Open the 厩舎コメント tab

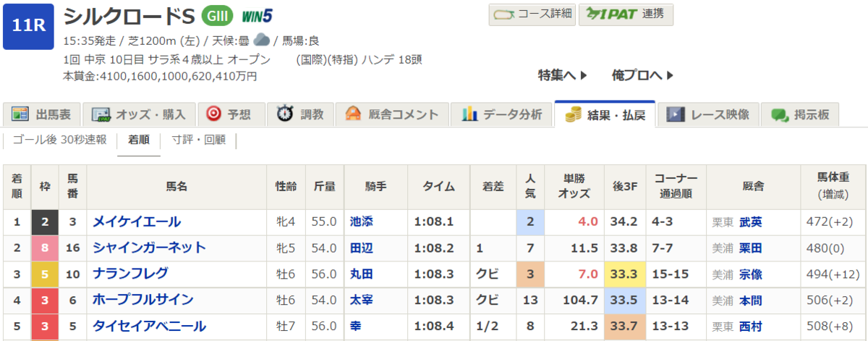tap(392, 114)
